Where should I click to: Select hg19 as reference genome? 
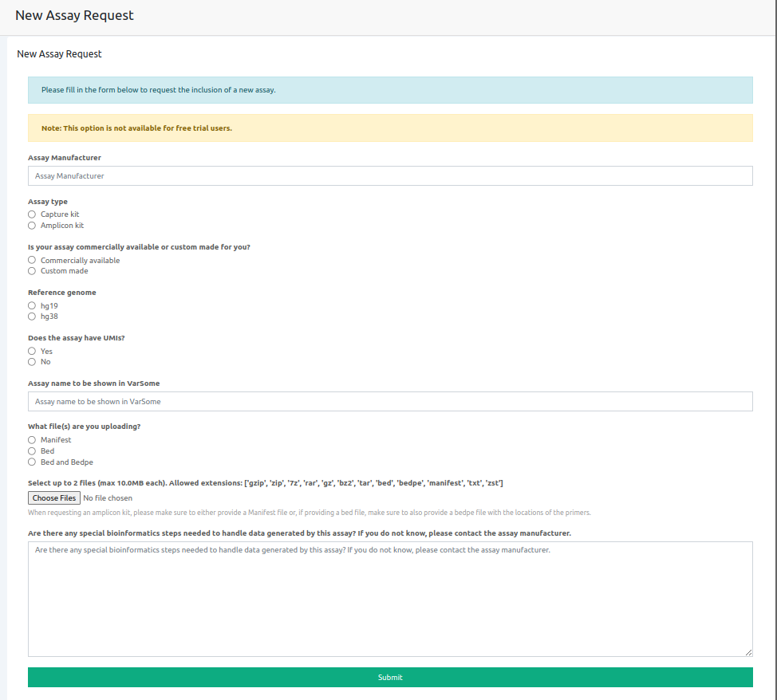pyautogui.click(x=32, y=306)
